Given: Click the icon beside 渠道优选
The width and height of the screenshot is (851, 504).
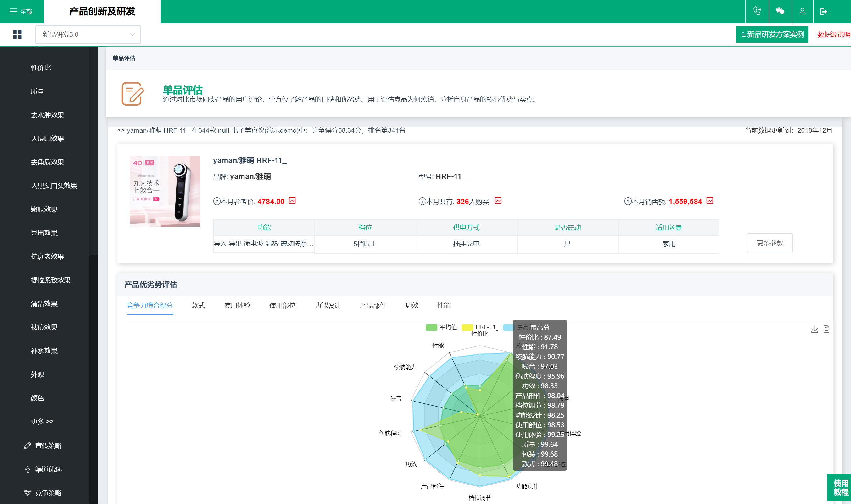Looking at the screenshot, I should coord(27,469).
